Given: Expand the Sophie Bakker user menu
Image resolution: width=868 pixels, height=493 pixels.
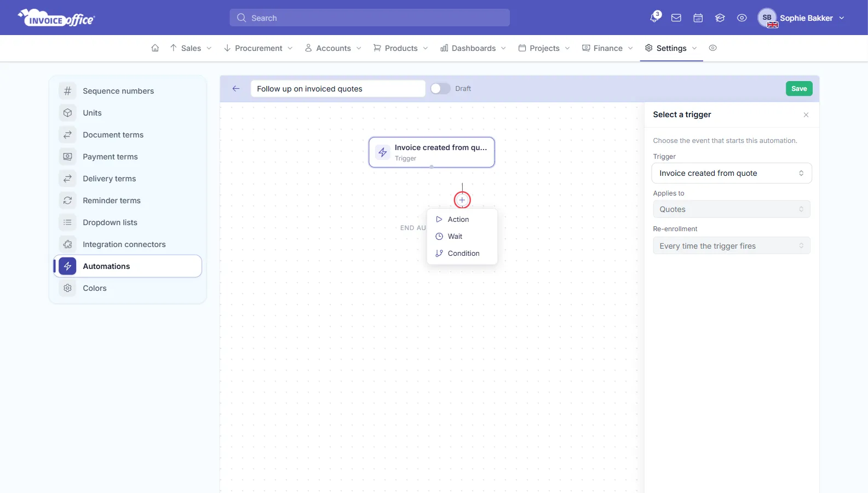Looking at the screenshot, I should [801, 18].
